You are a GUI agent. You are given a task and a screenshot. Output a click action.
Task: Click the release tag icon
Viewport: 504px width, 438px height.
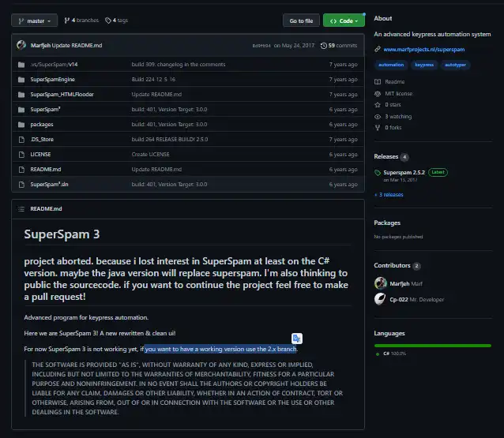(378, 173)
